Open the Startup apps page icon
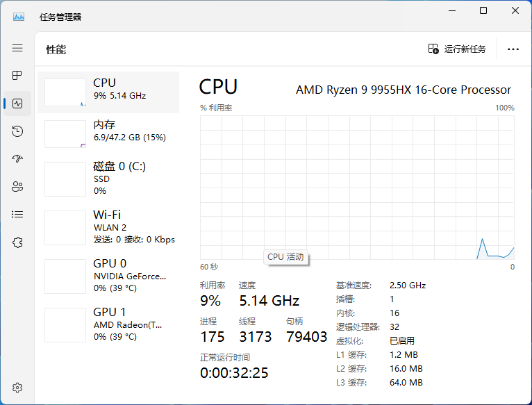This screenshot has height=405, width=532. point(17,158)
